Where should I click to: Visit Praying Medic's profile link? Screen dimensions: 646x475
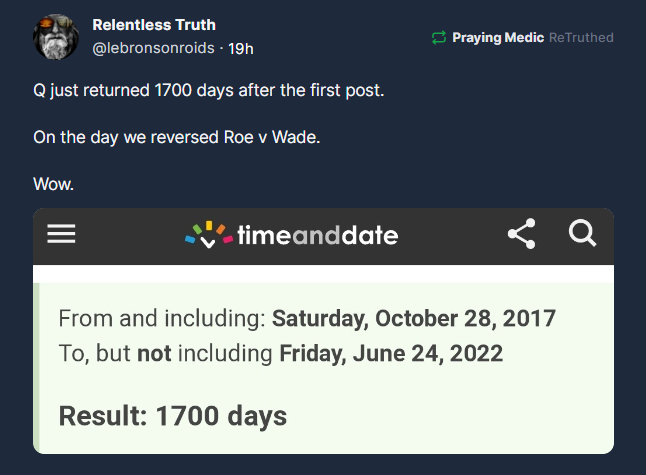tap(497, 38)
